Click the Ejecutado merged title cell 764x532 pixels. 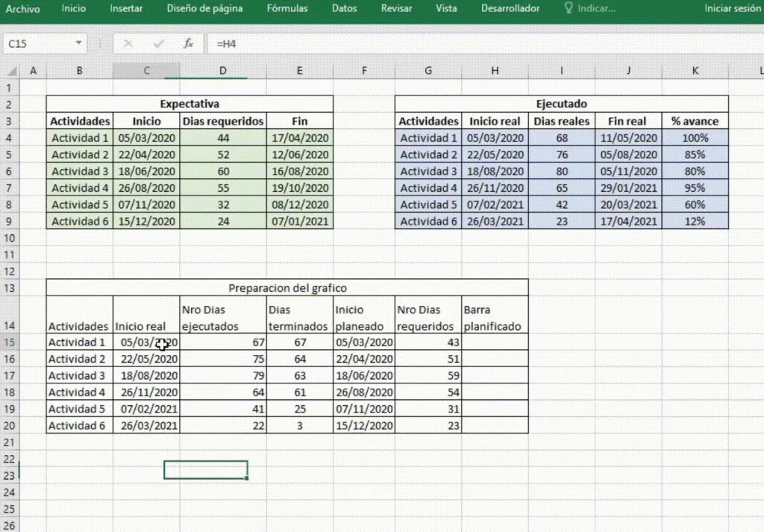point(561,104)
